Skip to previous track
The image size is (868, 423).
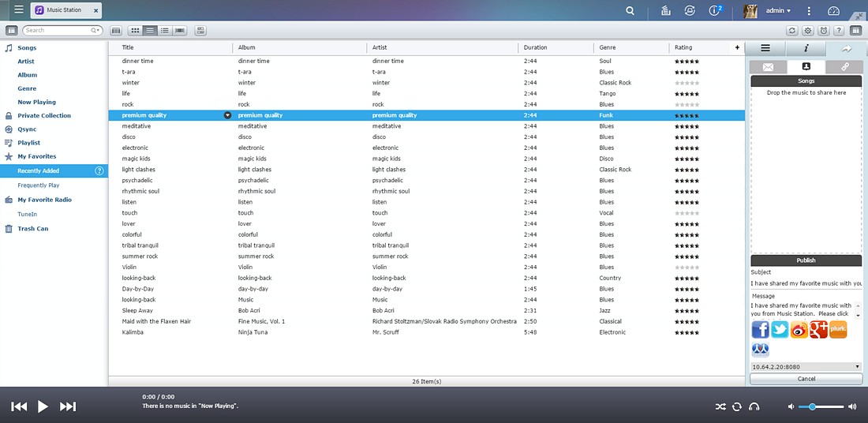point(19,406)
